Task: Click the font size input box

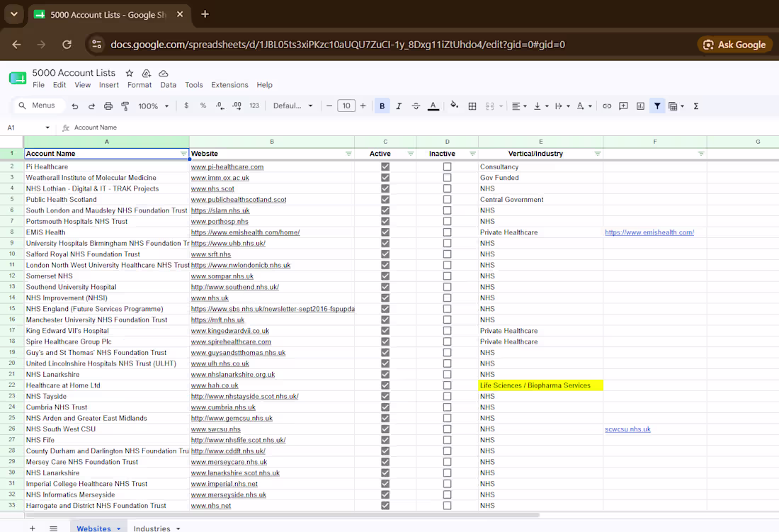Action: (x=346, y=106)
